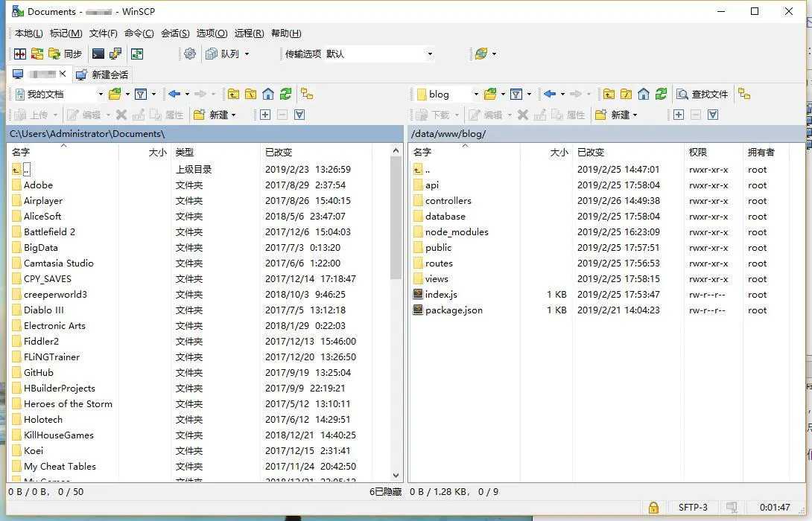Open the 选项(O) menu
The height and width of the screenshot is (521, 812).
tap(212, 33)
